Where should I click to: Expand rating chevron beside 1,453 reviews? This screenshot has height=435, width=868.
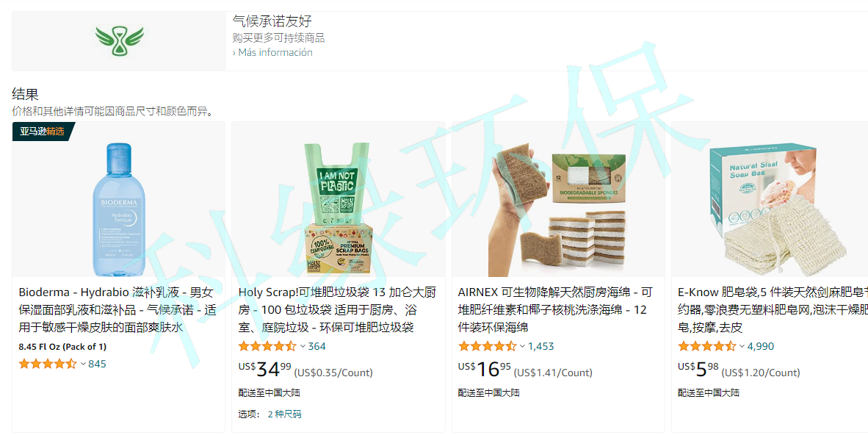click(x=523, y=346)
